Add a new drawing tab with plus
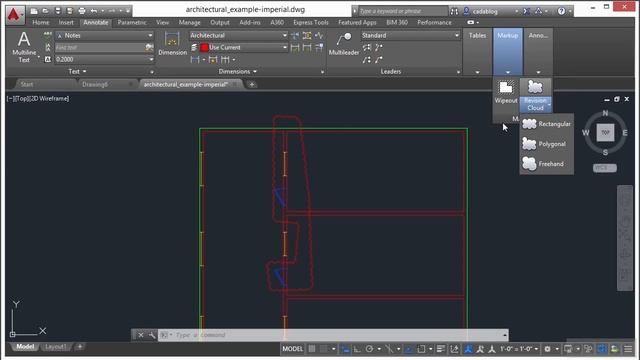 click(252, 84)
